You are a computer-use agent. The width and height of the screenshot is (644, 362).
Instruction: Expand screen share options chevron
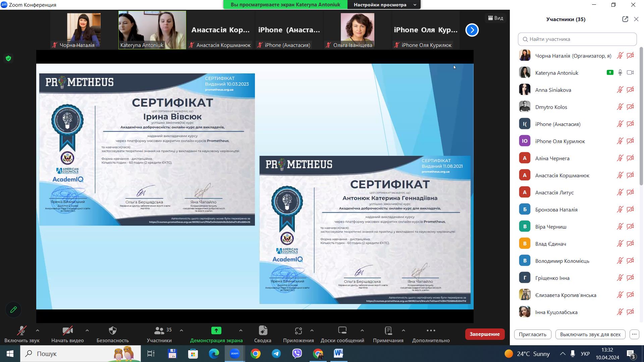[x=240, y=330]
